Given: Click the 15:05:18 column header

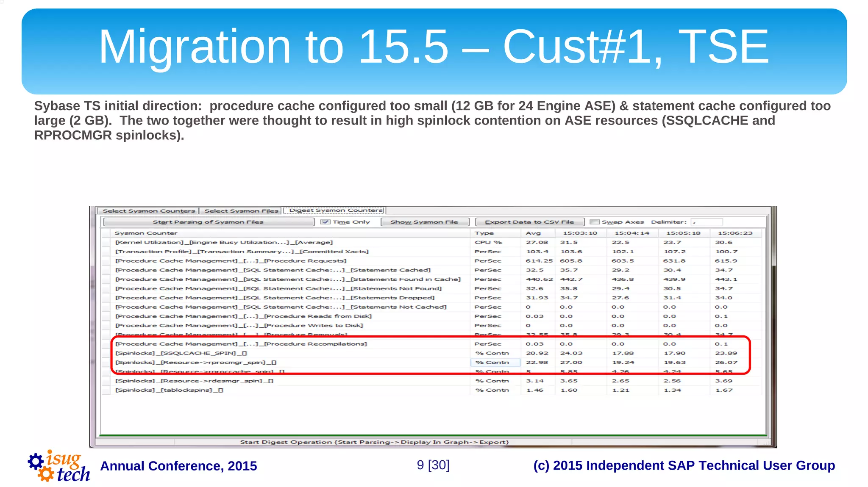Looking at the screenshot, I should click(684, 233).
